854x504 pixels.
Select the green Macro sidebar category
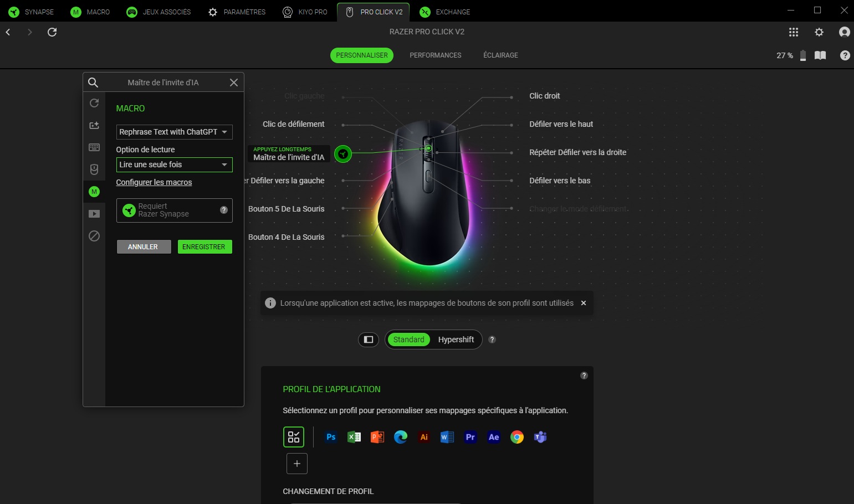pyautogui.click(x=94, y=192)
